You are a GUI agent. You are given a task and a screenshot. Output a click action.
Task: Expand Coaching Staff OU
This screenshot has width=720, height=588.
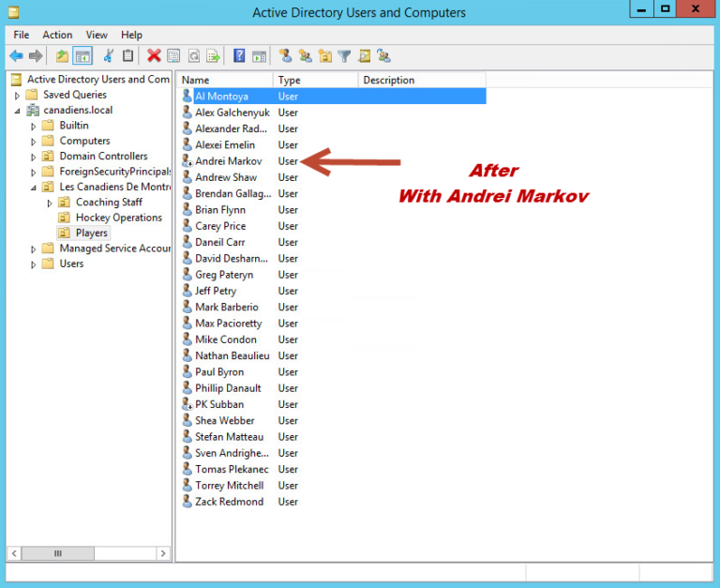point(50,204)
